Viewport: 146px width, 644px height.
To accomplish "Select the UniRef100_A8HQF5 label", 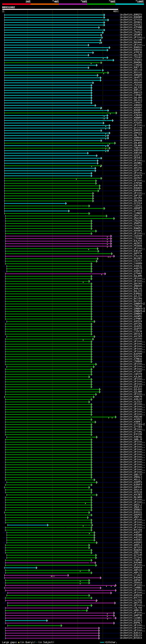I will tap(131, 208).
